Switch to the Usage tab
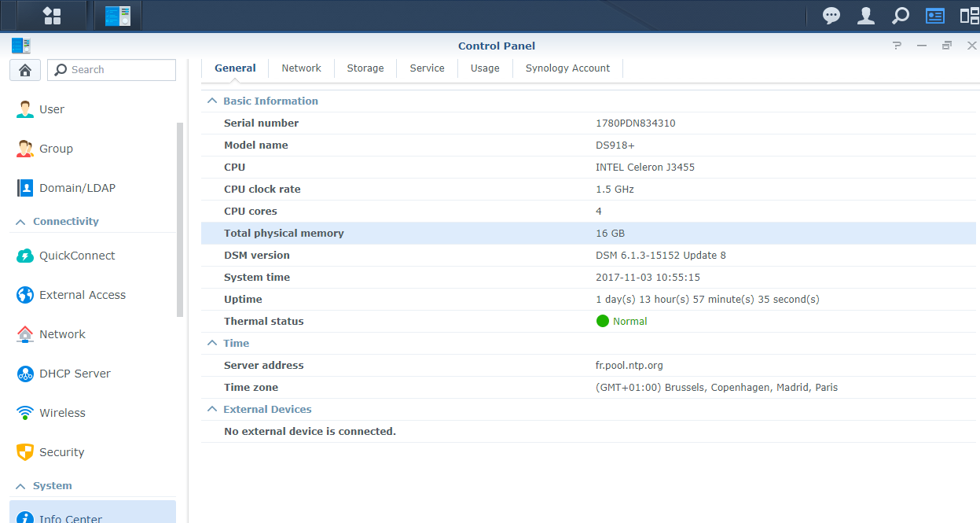980x523 pixels. (485, 68)
